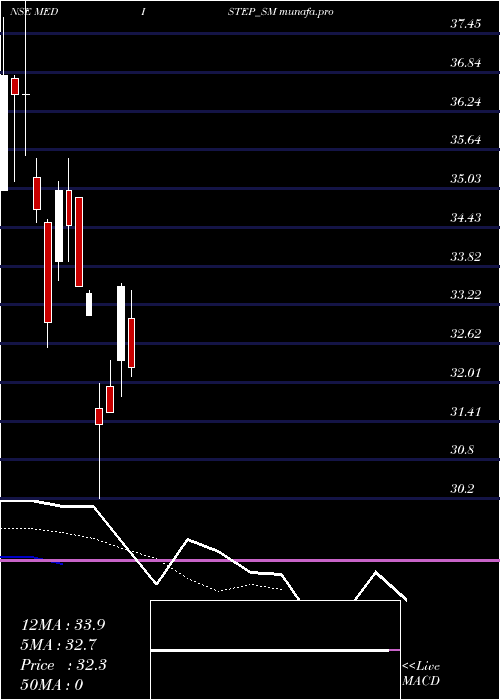Click the 33.22 price axis label
Viewport: 500px width, 700px height.
pyautogui.click(x=465, y=295)
